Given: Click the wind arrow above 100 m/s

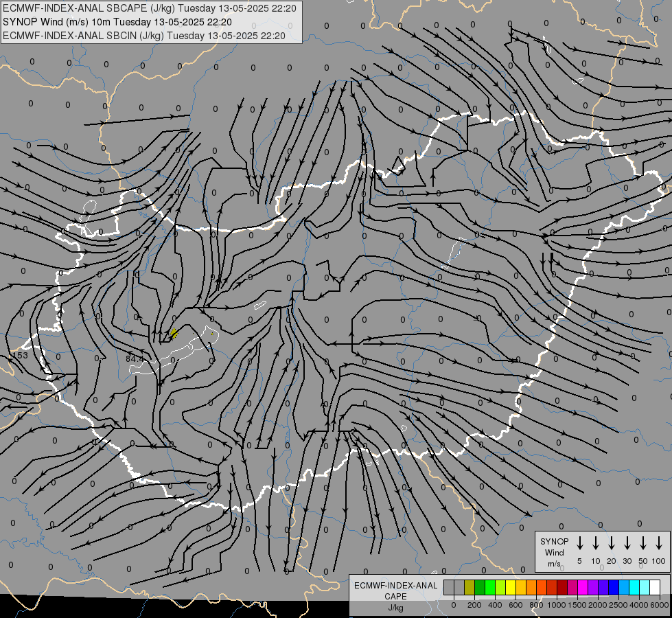Looking at the screenshot, I should click(x=659, y=543).
